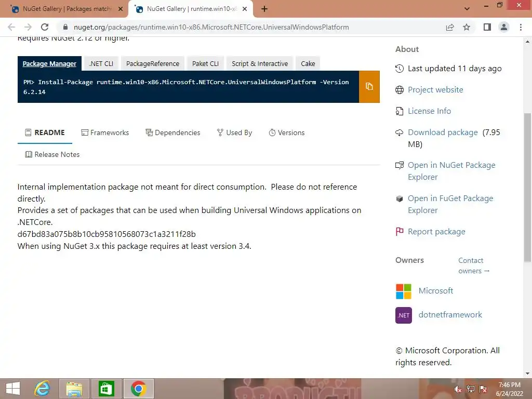Click Contact owners link
Viewport: 532px width, 399px height.
pos(474,265)
